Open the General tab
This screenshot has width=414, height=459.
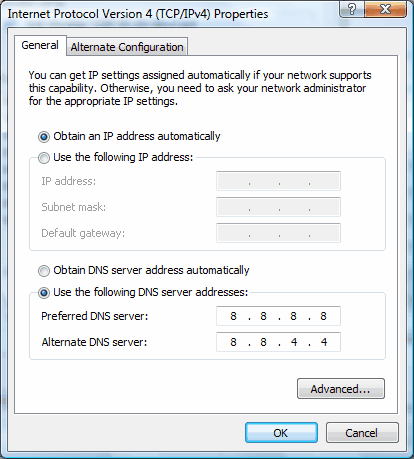pyautogui.click(x=40, y=45)
